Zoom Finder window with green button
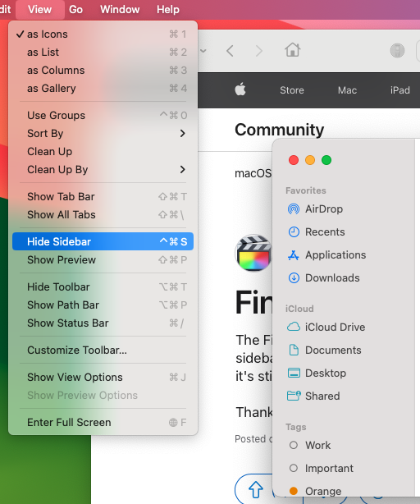The image size is (420, 504). [x=326, y=160]
